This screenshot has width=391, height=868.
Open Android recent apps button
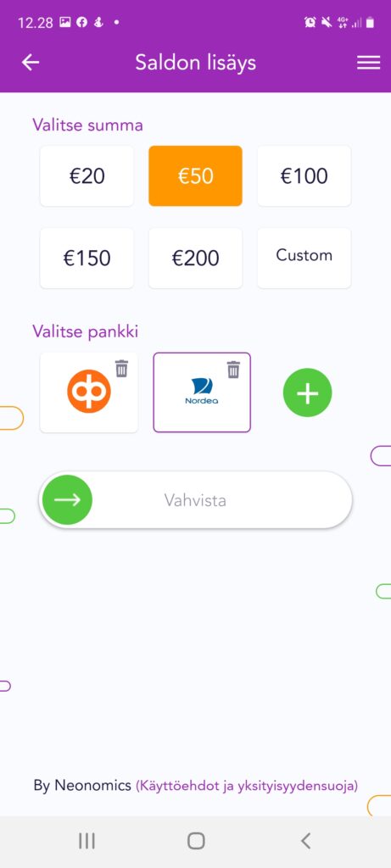tap(87, 841)
